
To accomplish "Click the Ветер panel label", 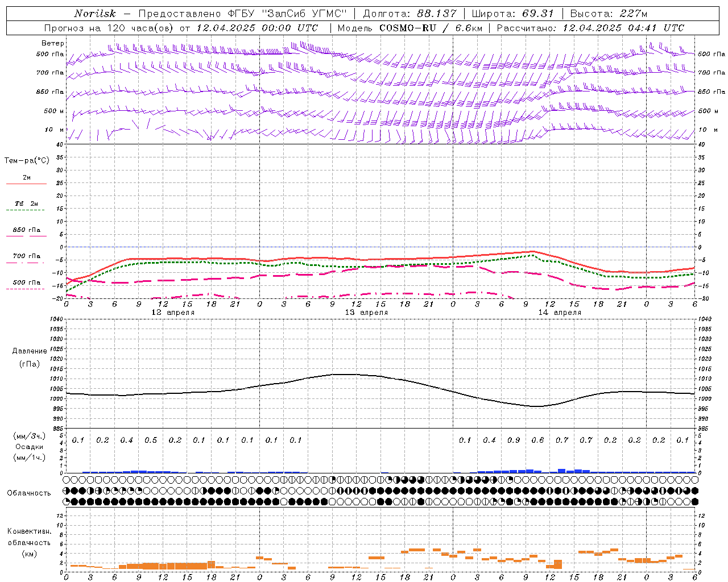I will tap(53, 43).
